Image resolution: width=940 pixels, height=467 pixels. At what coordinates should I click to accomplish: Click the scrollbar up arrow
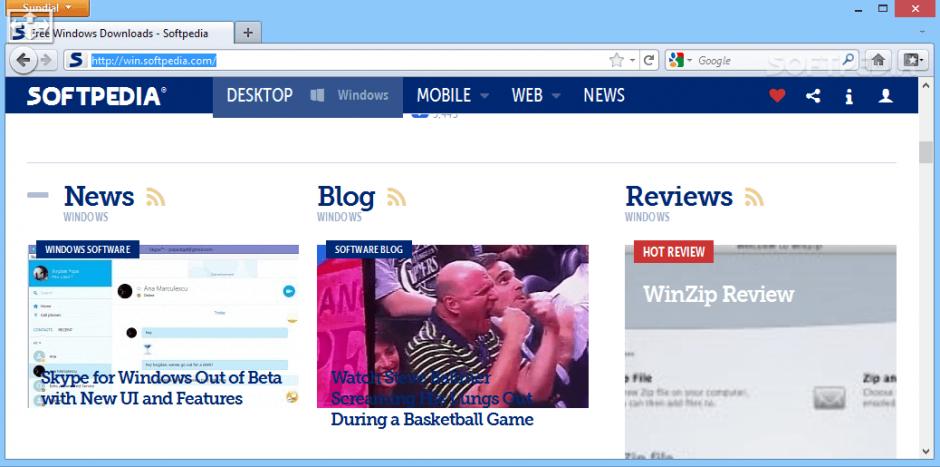[x=926, y=84]
